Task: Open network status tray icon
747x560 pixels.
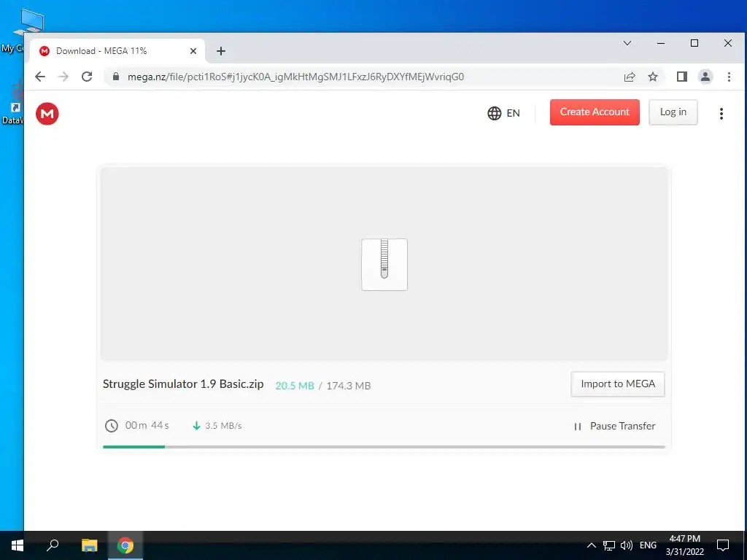Action: (x=609, y=545)
